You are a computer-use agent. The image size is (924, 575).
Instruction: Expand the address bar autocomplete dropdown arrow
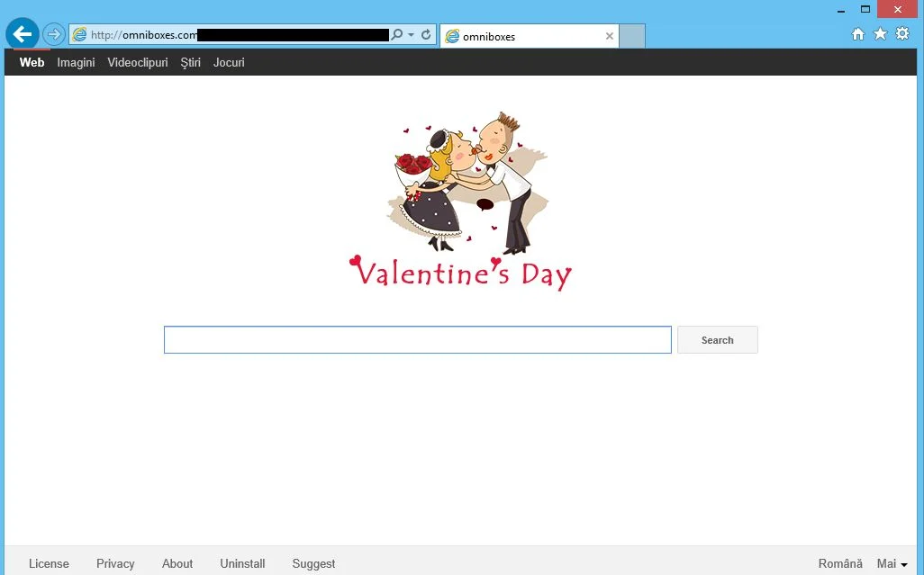[412, 35]
